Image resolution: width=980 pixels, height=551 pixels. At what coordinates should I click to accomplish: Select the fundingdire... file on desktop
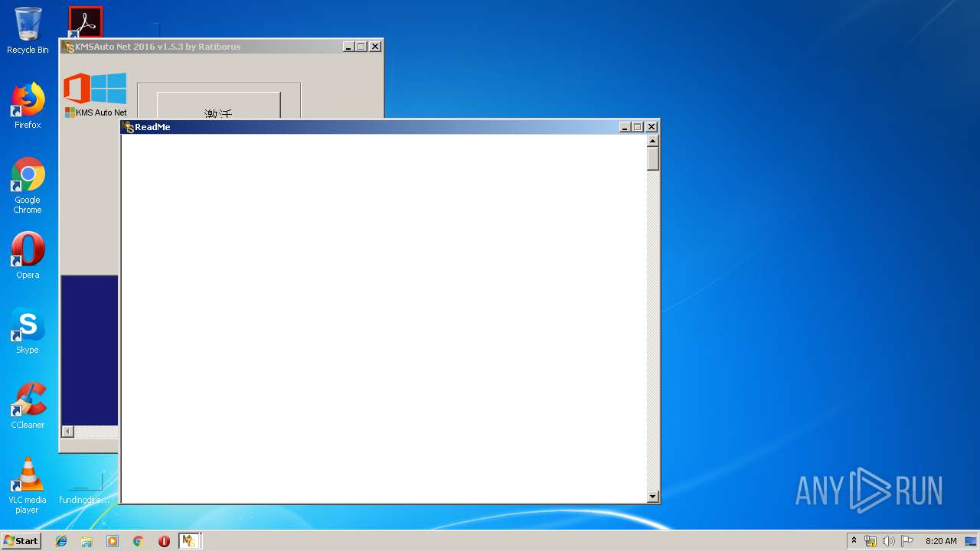[x=84, y=488]
